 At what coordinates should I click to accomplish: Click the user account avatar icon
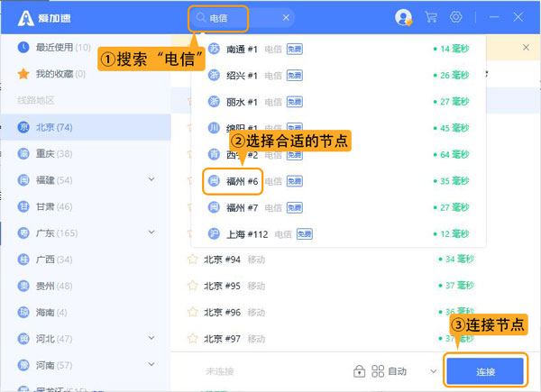[403, 17]
